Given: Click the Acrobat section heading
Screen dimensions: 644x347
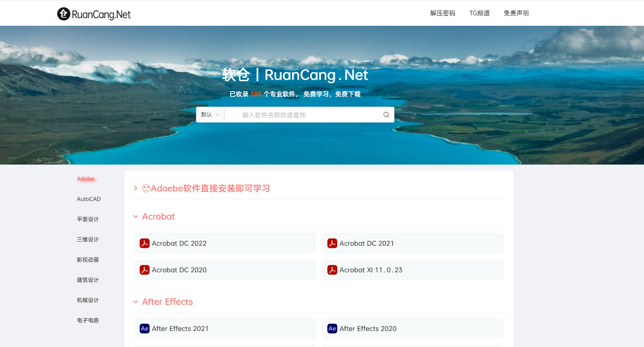Looking at the screenshot, I should pyautogui.click(x=158, y=217).
